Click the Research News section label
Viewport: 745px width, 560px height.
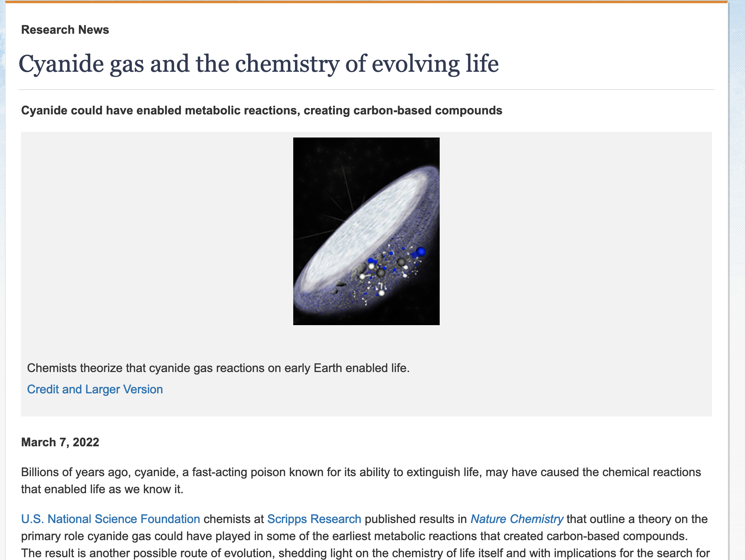65,30
